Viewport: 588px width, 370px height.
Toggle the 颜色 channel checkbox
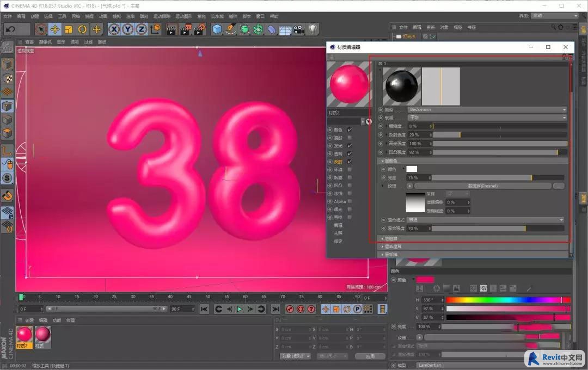(x=350, y=129)
